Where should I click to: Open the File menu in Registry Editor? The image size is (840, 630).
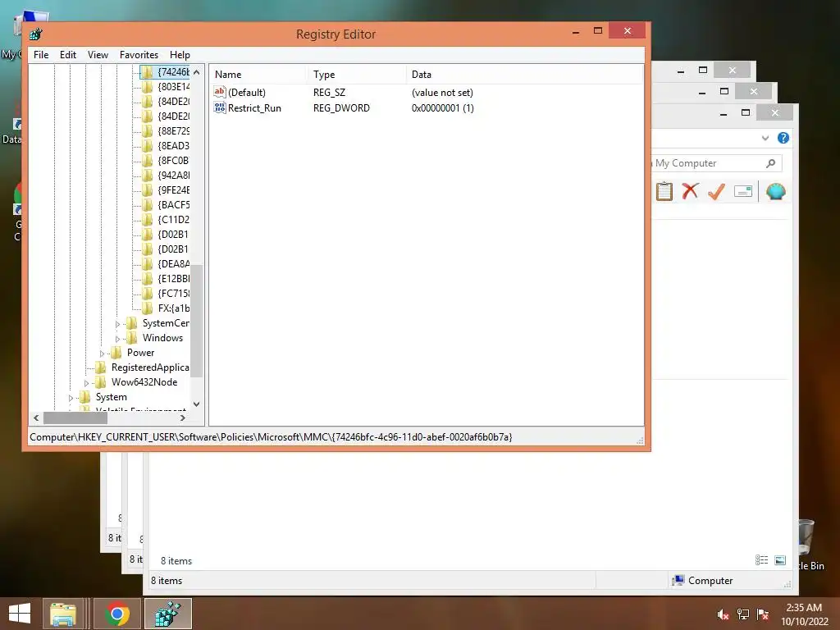tap(41, 55)
